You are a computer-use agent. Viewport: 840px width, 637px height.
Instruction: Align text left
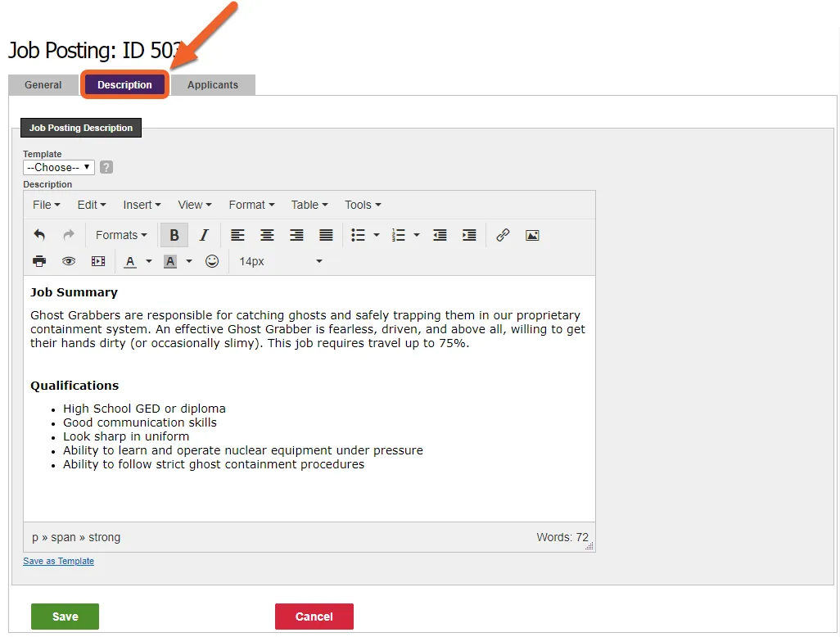point(237,235)
